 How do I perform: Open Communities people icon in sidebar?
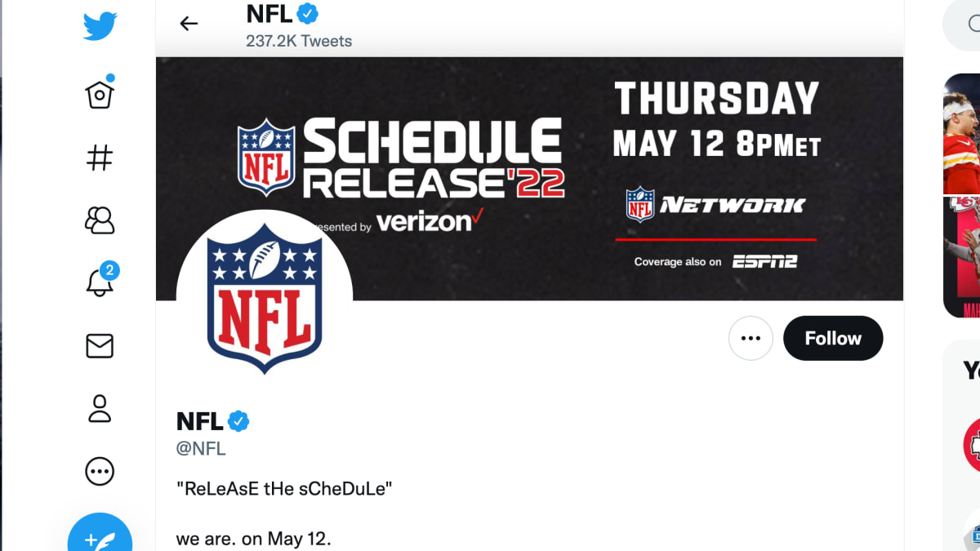(x=100, y=220)
